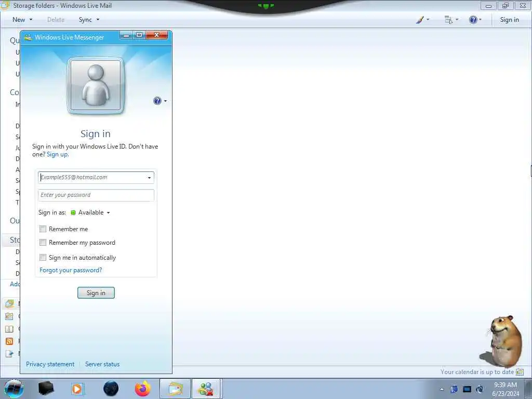Open the RSS Feeds icon in Live Mail sidebar
This screenshot has width=532, height=399.
coord(9,341)
